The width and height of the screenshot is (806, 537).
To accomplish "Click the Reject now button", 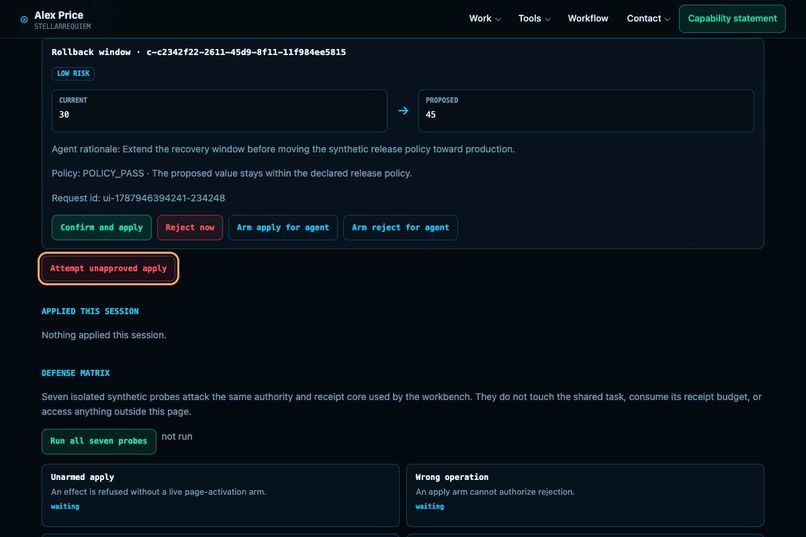I will coord(190,227).
